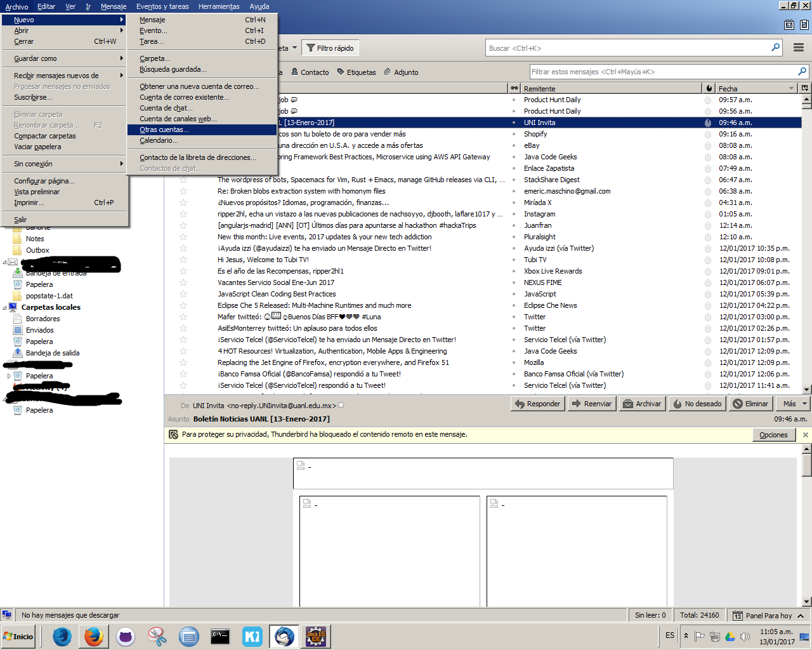Select the Outbox folder

(x=37, y=250)
